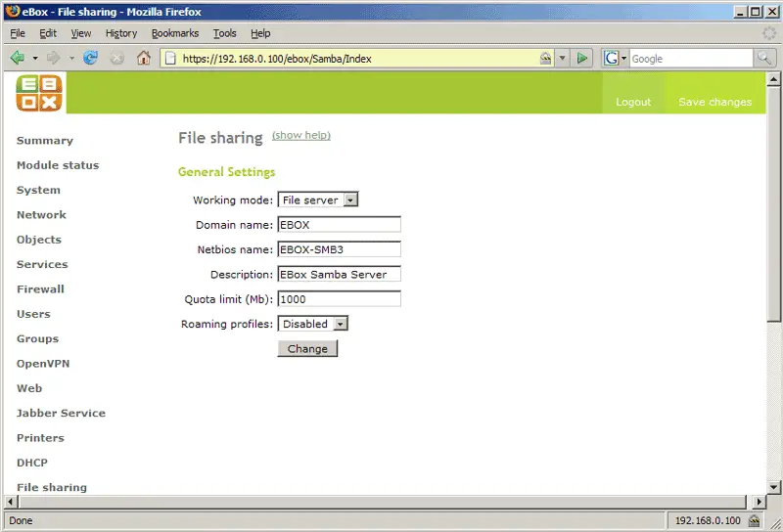This screenshot has width=783, height=532.
Task: Click the vertical scrollbar down arrow
Action: pyautogui.click(x=773, y=487)
